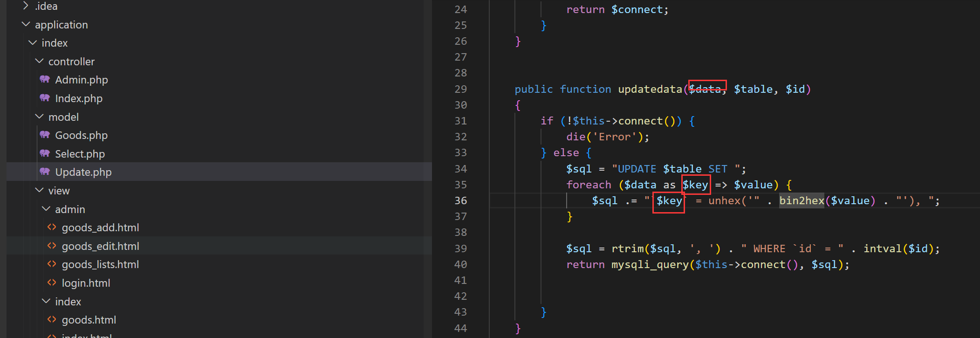Screen dimensions: 980x338
Task: Collapse the index folder under application
Action: [33, 42]
